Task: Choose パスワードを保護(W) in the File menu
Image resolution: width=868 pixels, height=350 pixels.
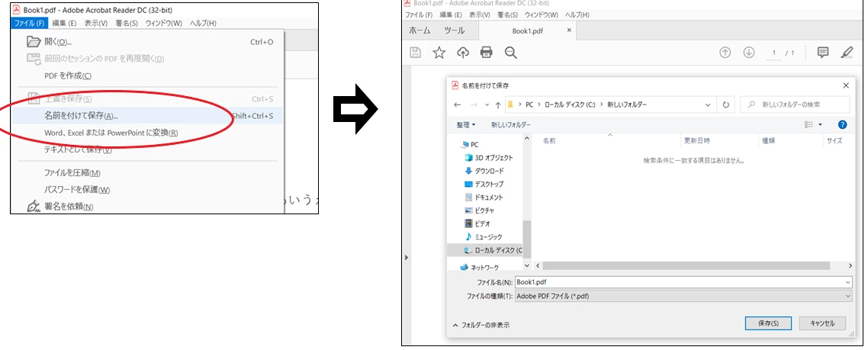Action: pos(149,190)
